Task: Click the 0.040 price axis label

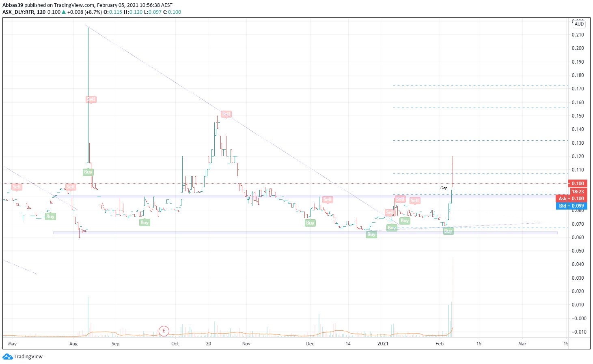Action: [x=578, y=264]
